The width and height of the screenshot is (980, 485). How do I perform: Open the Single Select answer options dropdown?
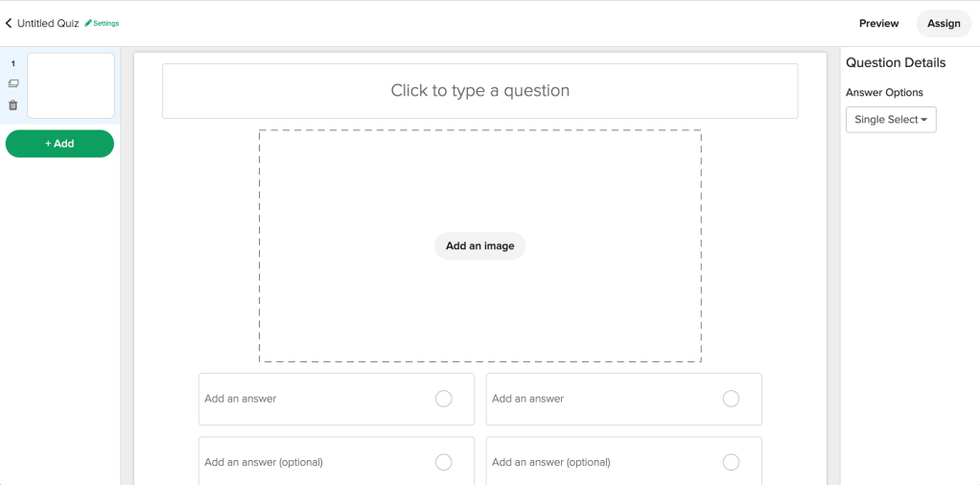point(891,120)
